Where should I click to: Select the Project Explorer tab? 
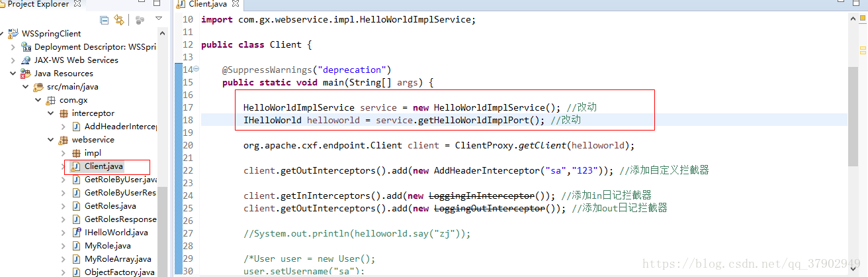[38, 4]
